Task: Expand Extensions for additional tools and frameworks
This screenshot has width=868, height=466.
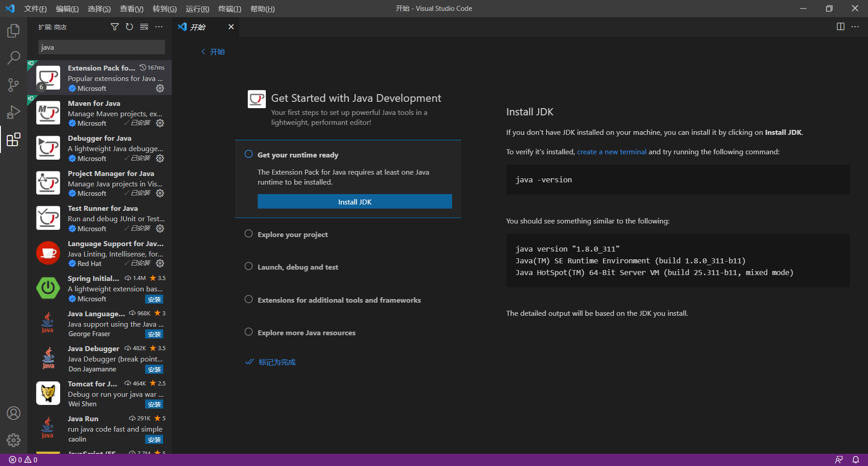Action: pyautogui.click(x=339, y=300)
